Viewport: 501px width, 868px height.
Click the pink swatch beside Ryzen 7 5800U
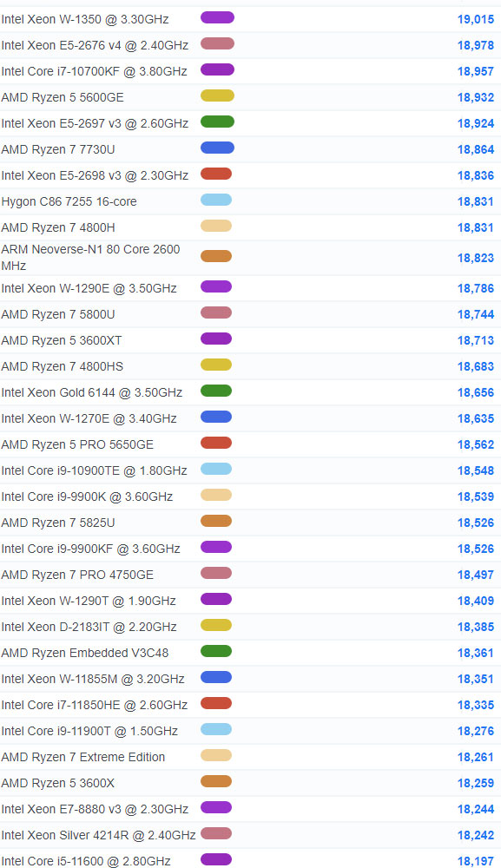click(x=216, y=312)
